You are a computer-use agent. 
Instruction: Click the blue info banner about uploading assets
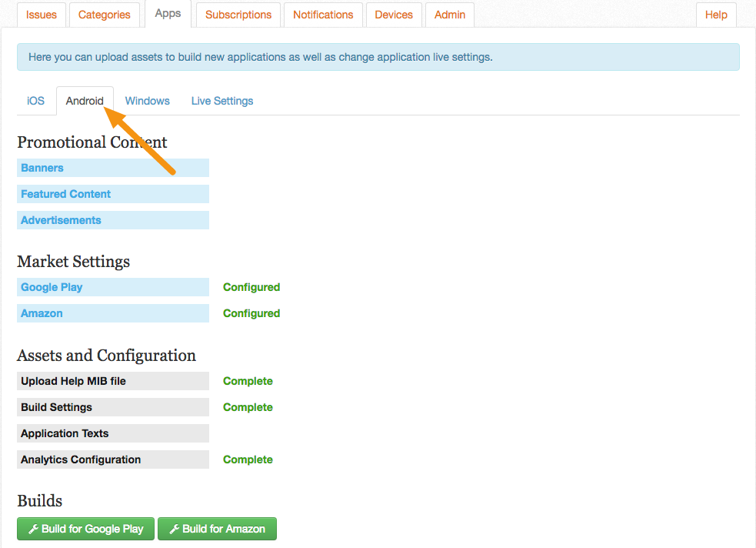pos(378,57)
